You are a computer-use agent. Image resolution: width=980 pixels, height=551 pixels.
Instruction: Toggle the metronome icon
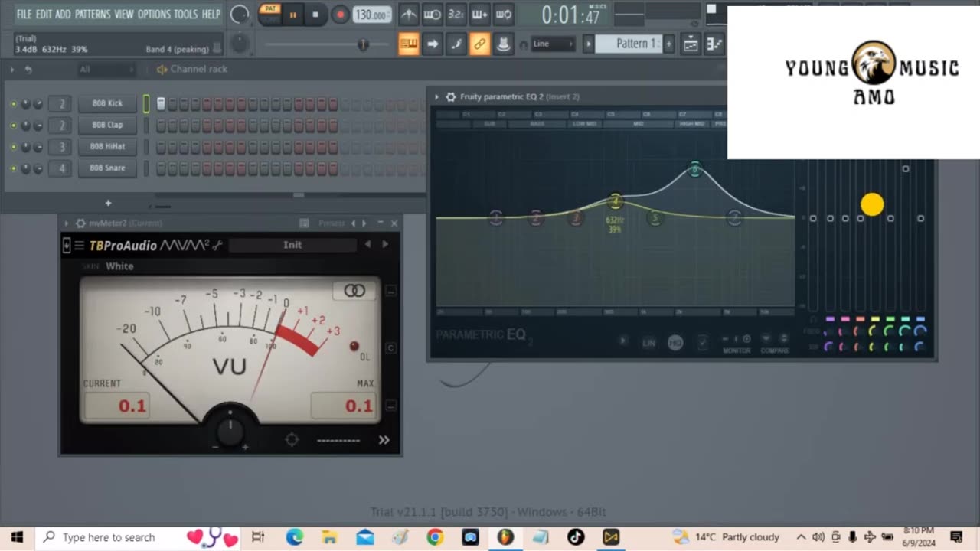click(x=409, y=14)
